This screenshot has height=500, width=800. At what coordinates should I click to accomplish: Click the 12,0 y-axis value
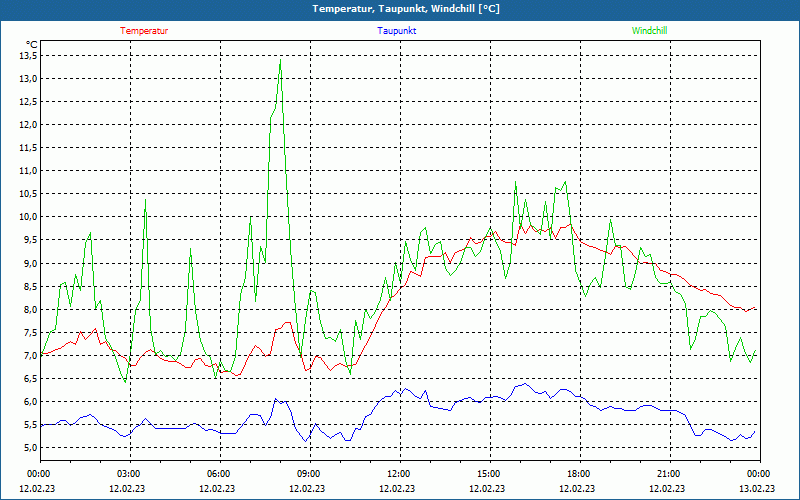point(28,124)
